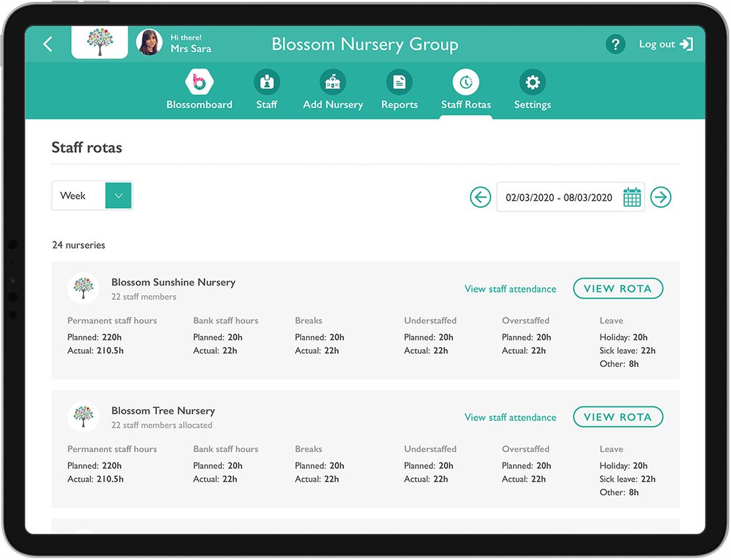Viewport: 731px width, 560px height.
Task: Open the calendar date picker icon
Action: point(632,197)
